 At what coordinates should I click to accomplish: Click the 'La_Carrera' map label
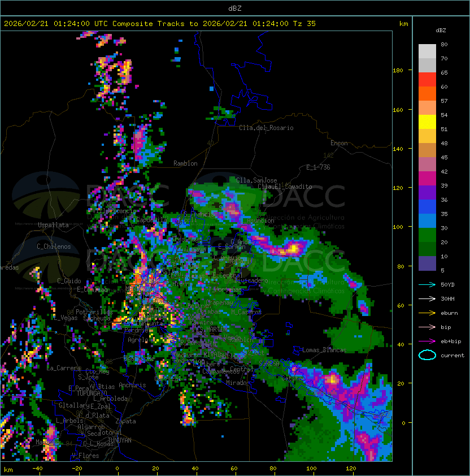(64, 368)
